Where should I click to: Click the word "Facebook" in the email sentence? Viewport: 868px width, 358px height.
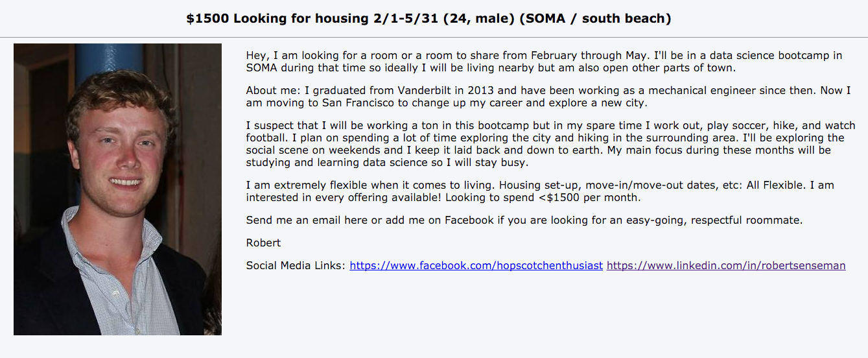pyautogui.click(x=469, y=220)
